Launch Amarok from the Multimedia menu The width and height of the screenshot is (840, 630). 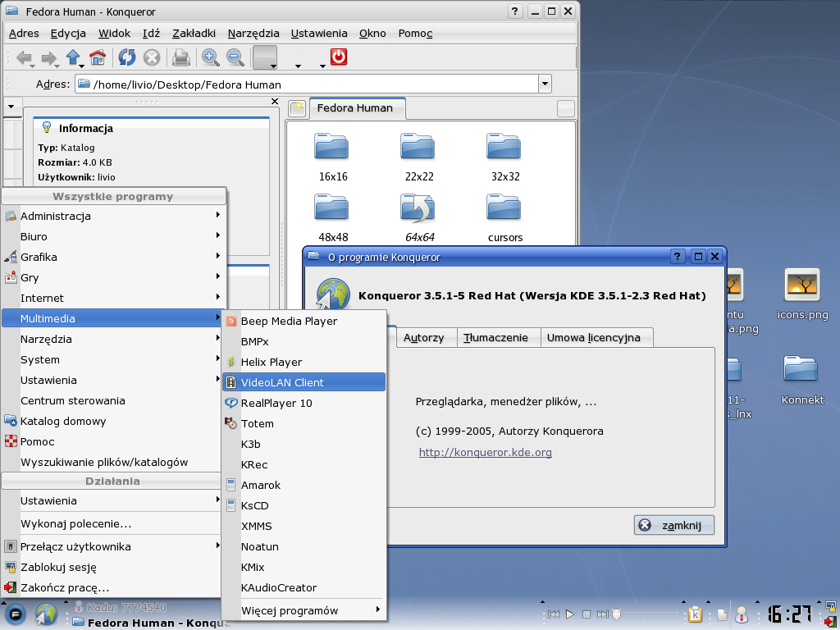coord(304,485)
